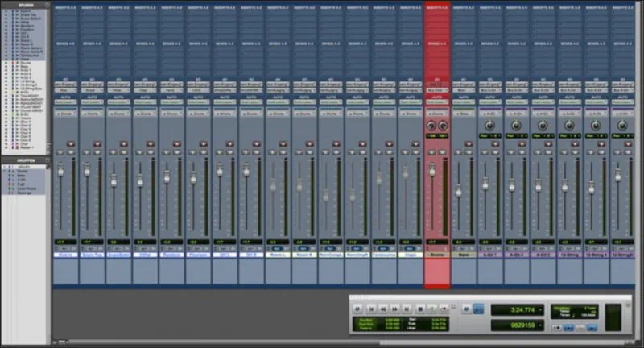
Task: Click the volume fader on the Drums channel
Action: point(432,170)
